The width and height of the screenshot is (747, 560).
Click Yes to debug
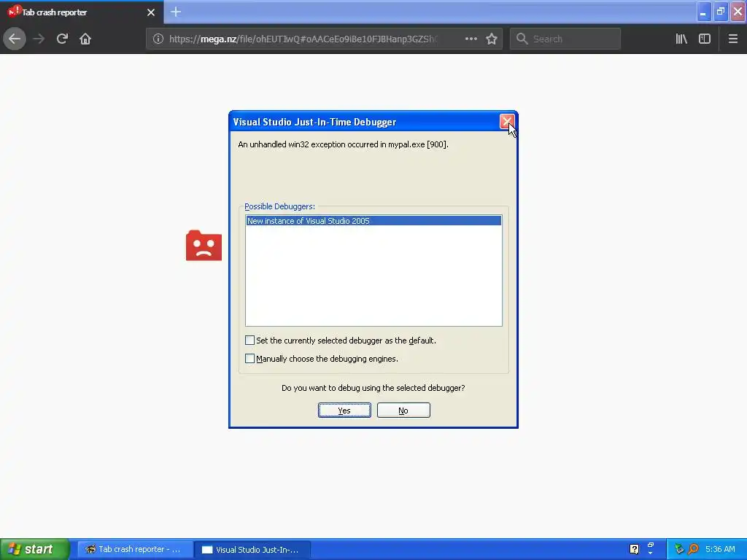coord(344,411)
